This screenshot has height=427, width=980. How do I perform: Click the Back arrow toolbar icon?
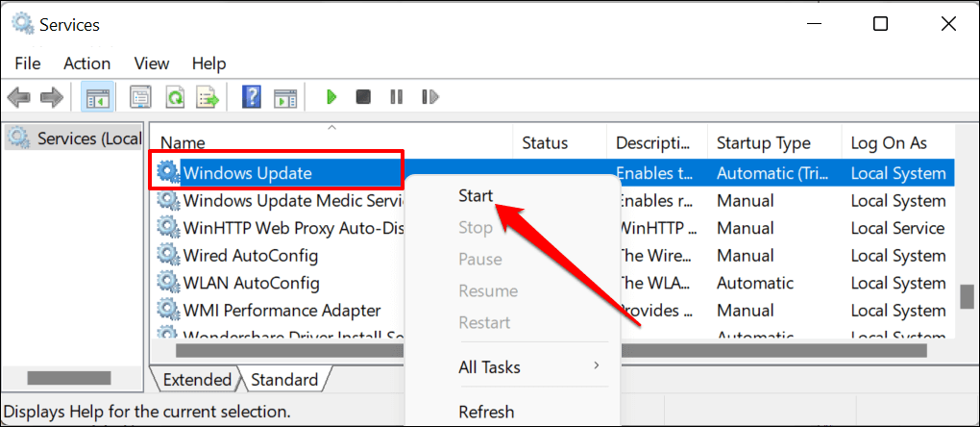pos(19,97)
